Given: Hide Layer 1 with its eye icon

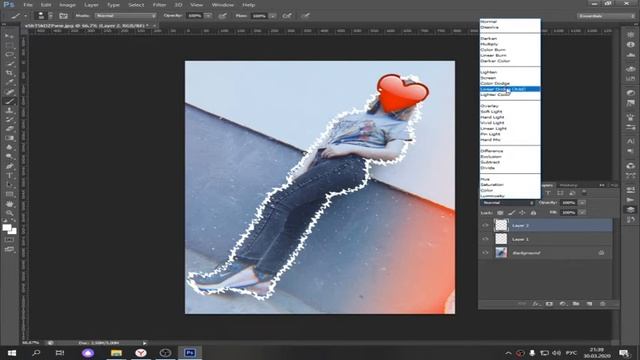Looking at the screenshot, I should pyautogui.click(x=485, y=239).
